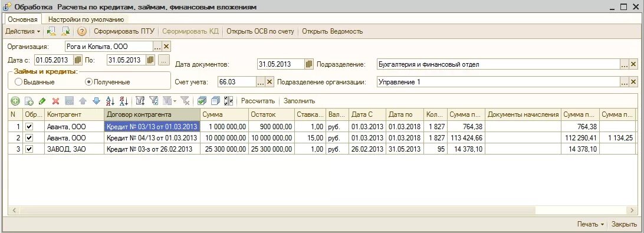The image size is (644, 233).
Task: Toggle the checkbox in row 2 (Кредит № 04/13)
Action: [x=29, y=137]
